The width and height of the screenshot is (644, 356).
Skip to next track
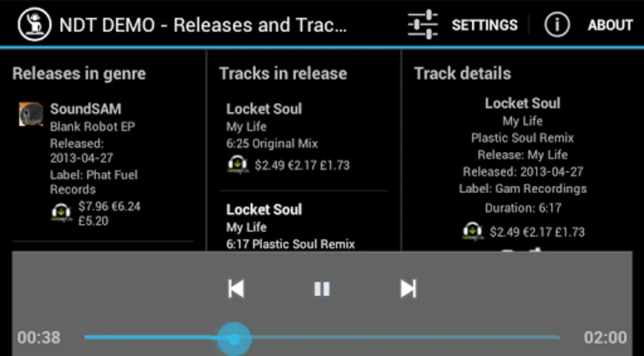click(x=408, y=288)
